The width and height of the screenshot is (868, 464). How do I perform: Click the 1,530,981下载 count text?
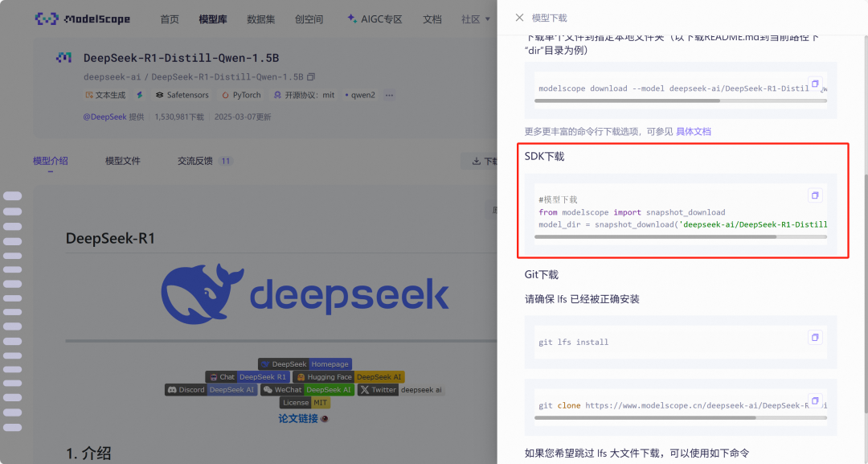[179, 117]
